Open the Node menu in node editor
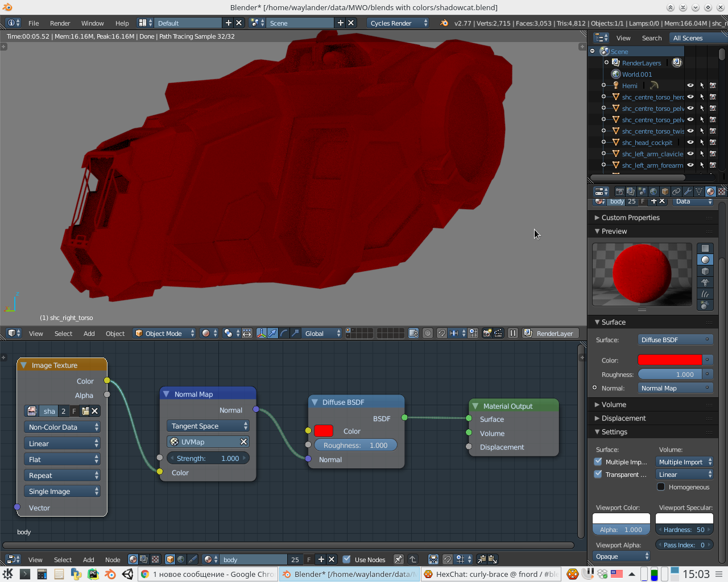This screenshot has width=728, height=582. (113, 560)
